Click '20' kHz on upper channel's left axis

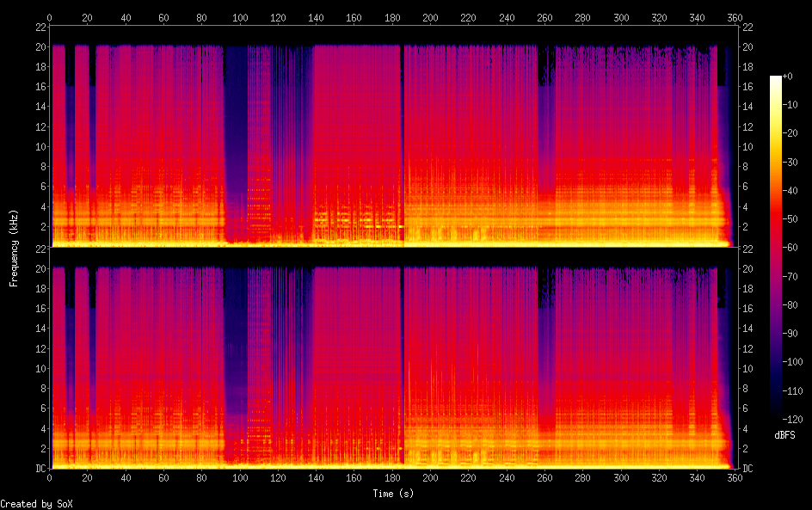40,46
